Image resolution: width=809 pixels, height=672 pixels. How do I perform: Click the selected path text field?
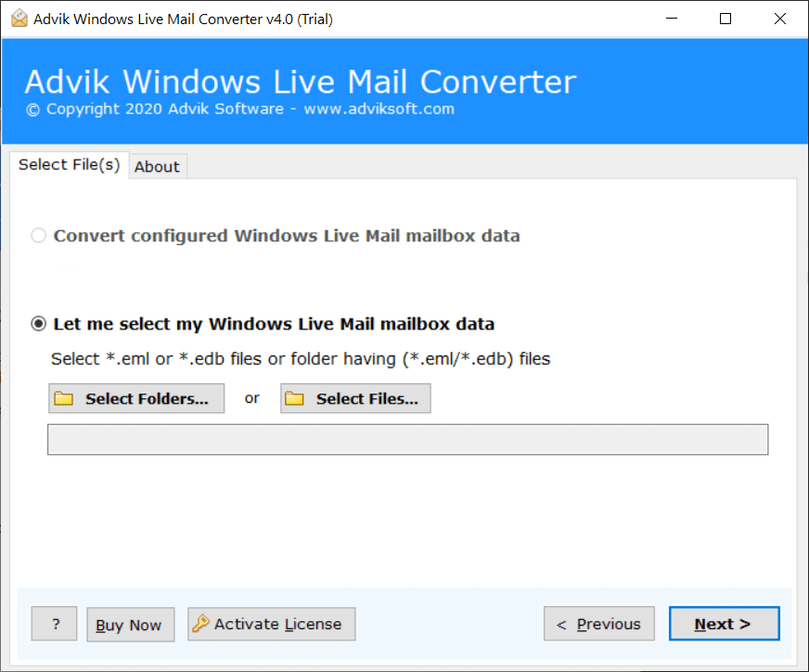point(407,439)
